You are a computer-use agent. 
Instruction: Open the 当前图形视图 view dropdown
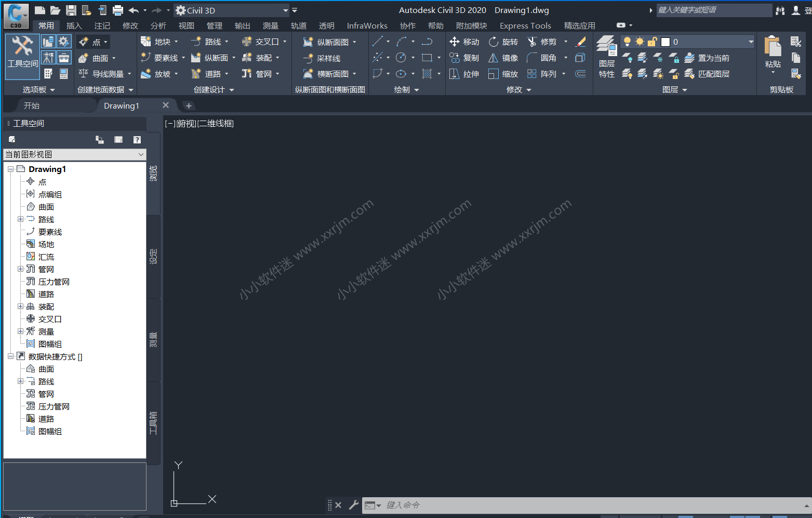pyautogui.click(x=75, y=154)
